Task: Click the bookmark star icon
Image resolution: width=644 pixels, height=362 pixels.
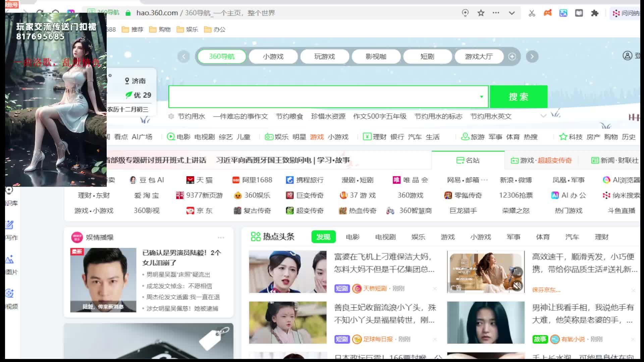Action: (x=481, y=13)
